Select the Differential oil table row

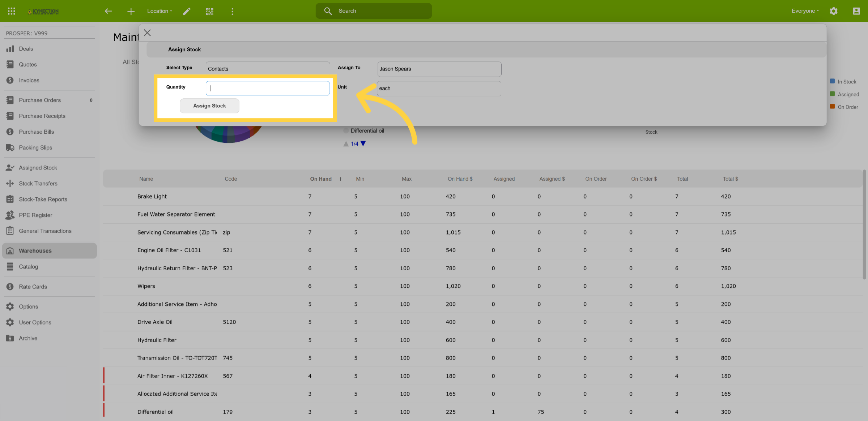[x=483, y=412]
